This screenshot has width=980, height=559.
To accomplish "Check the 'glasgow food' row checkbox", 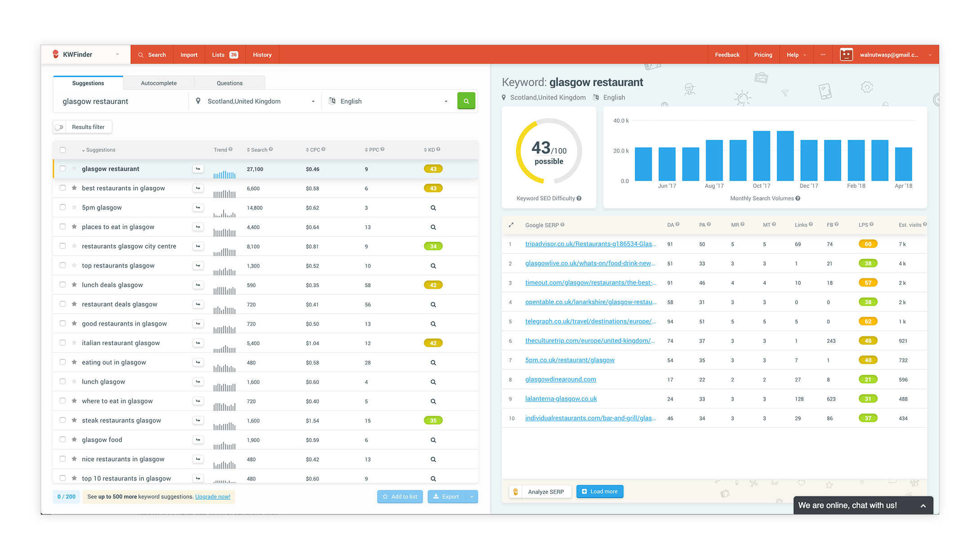I will pyautogui.click(x=63, y=439).
